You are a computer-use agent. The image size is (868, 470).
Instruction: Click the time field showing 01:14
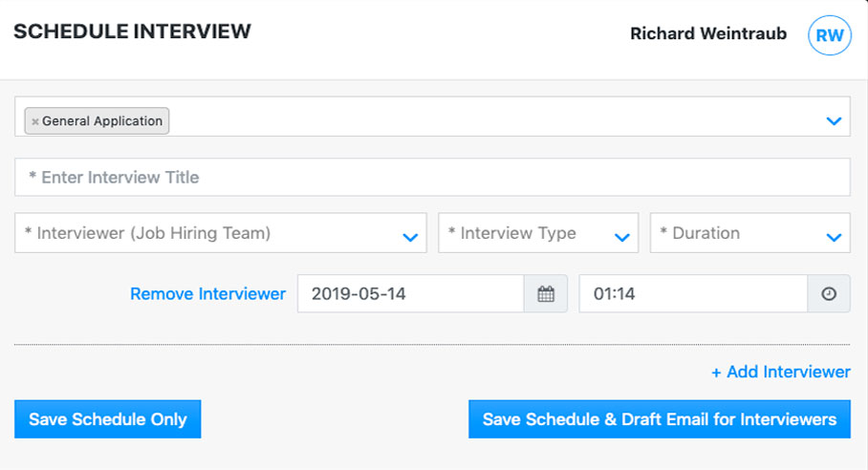(693, 294)
